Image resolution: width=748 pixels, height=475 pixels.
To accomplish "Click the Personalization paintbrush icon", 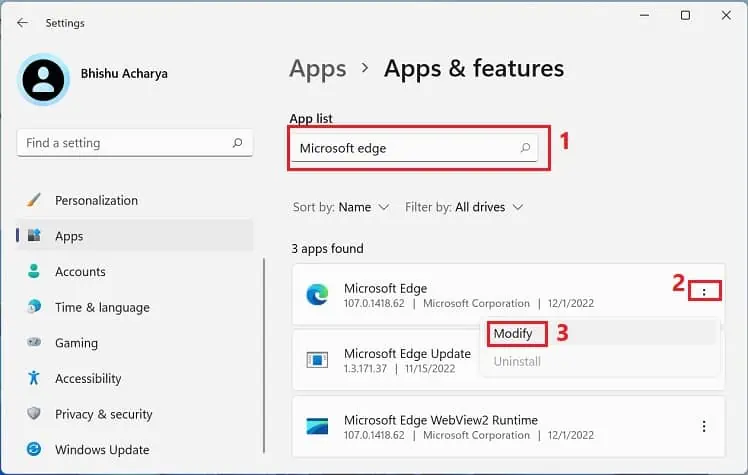I will tap(34, 200).
